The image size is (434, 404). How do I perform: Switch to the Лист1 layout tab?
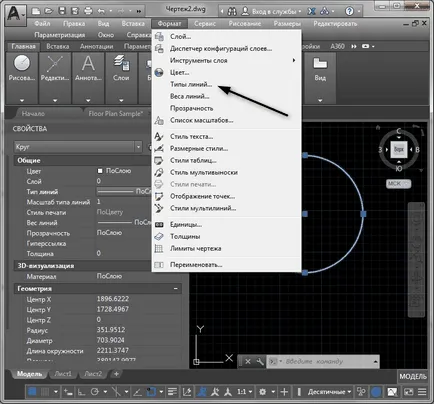pyautogui.click(x=63, y=374)
